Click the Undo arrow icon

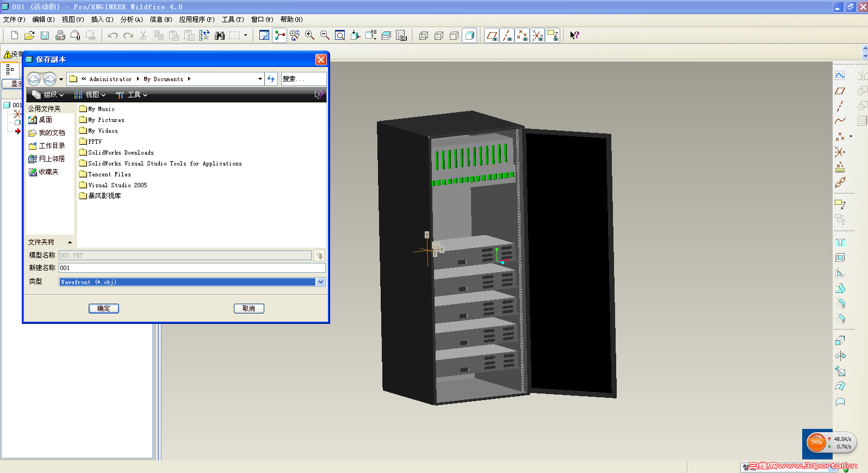point(113,35)
